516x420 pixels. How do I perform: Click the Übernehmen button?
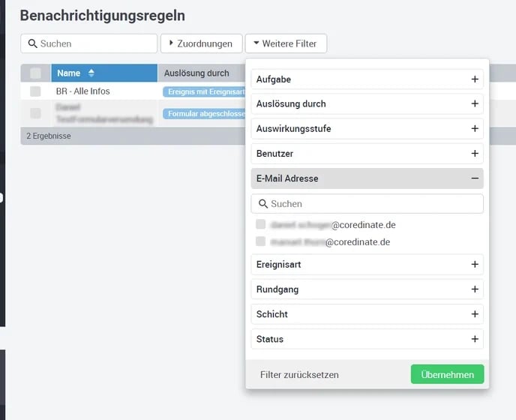click(447, 374)
